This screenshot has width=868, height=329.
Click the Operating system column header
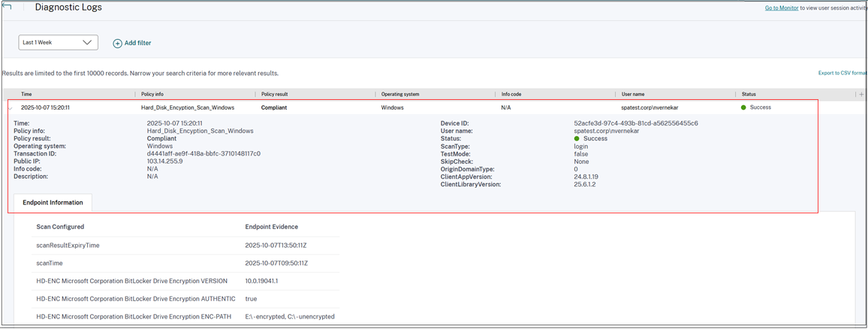click(400, 95)
